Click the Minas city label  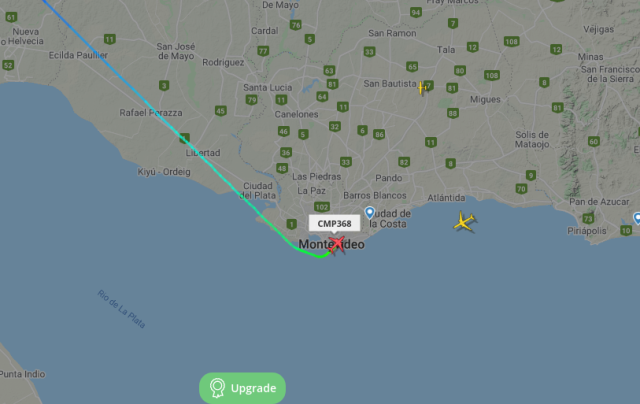tap(590, 57)
